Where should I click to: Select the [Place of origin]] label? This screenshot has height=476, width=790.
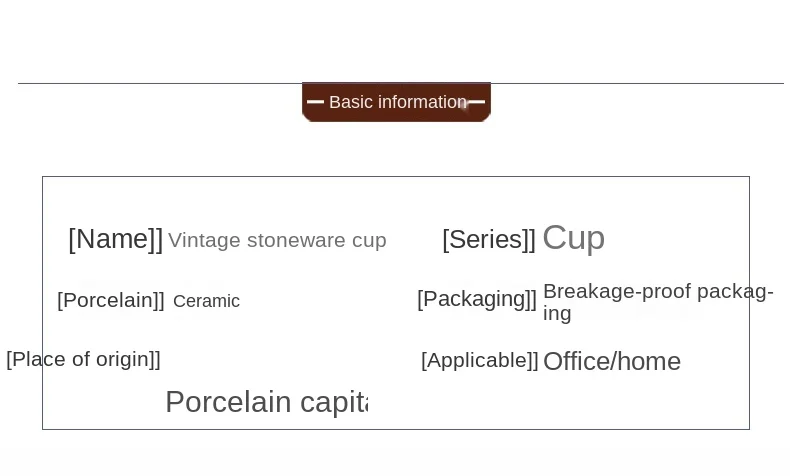click(x=83, y=360)
